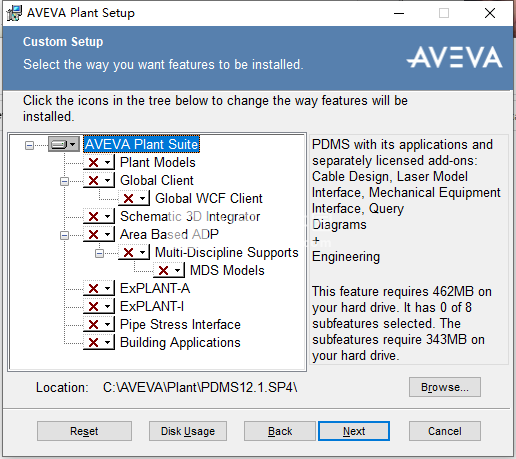Click red X icon beside Schematic 3D Integrator
Image resolution: width=516 pixels, height=459 pixels.
click(x=93, y=217)
